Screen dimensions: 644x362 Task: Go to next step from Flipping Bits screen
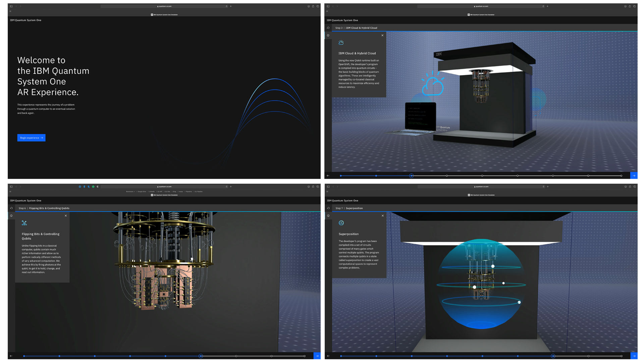[x=317, y=356]
